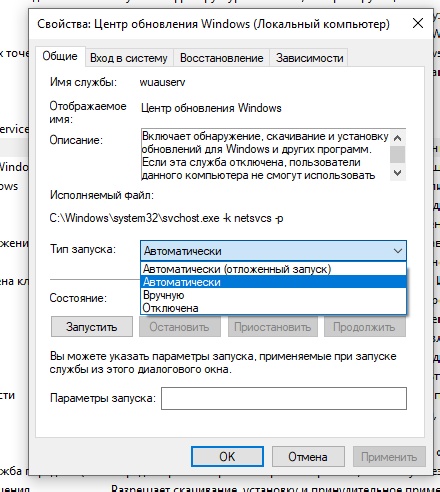
Task: Click the Запустить button
Action: click(92, 327)
